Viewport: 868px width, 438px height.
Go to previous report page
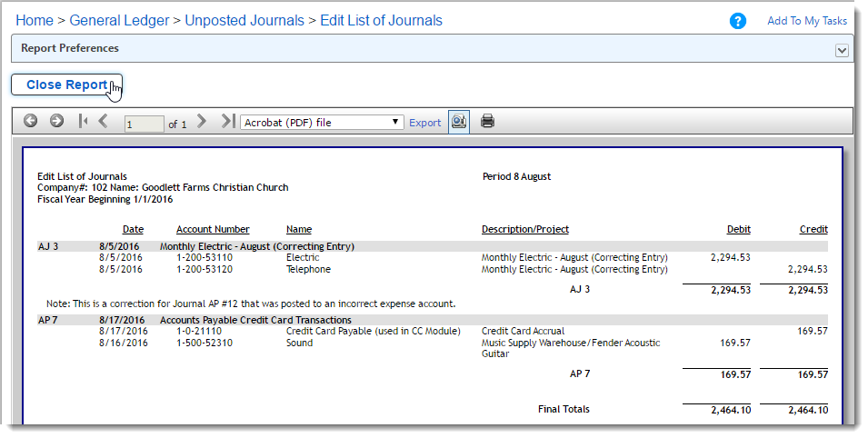pos(103,121)
